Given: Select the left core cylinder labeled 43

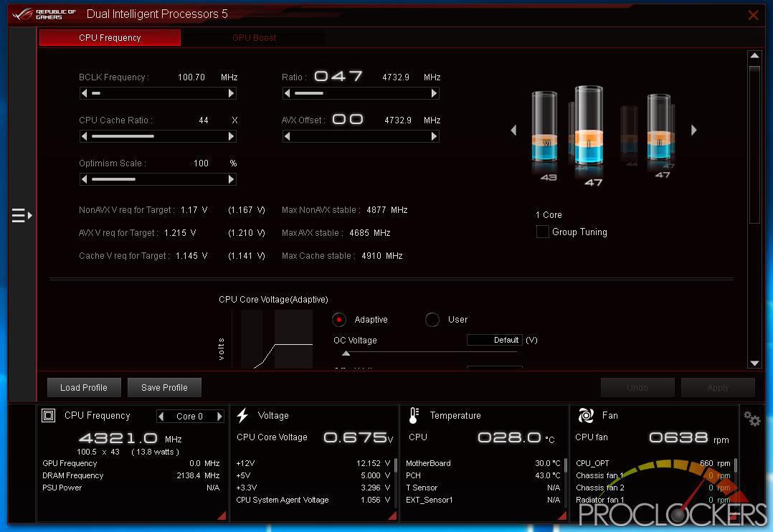Looking at the screenshot, I should pos(545,127).
